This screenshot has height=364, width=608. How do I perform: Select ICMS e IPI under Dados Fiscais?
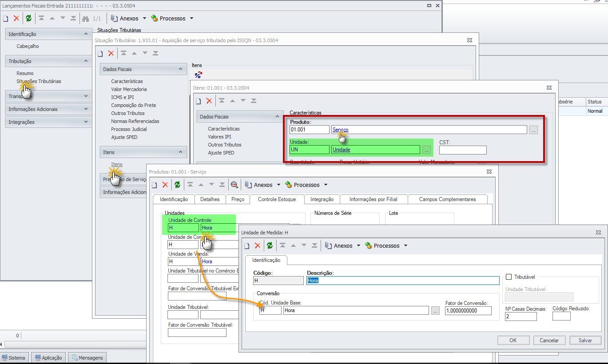123,97
